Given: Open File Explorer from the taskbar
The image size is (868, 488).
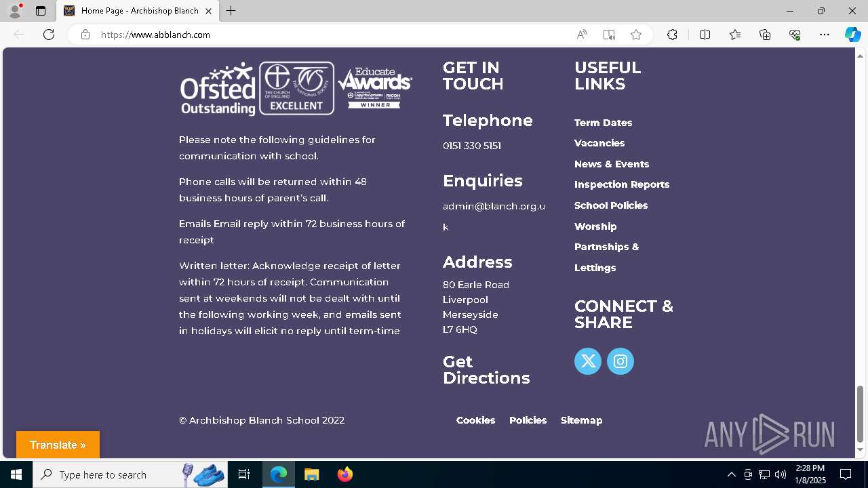Looking at the screenshot, I should (311, 474).
